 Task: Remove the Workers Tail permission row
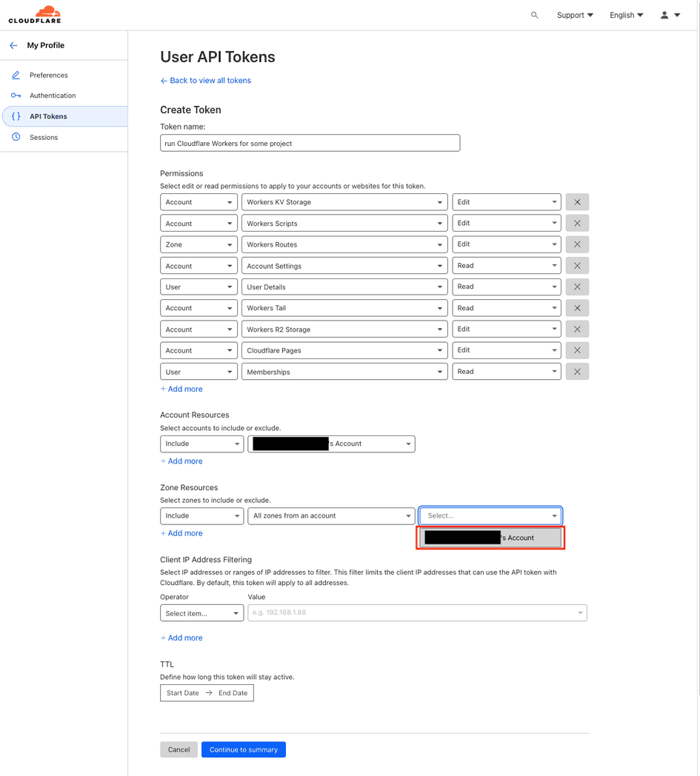pyautogui.click(x=577, y=308)
